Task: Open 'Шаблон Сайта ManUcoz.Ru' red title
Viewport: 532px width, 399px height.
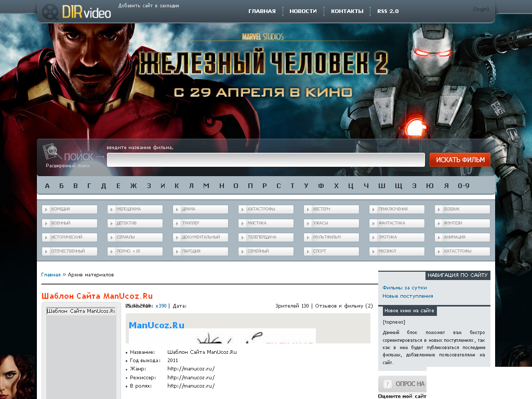Action: (x=97, y=296)
